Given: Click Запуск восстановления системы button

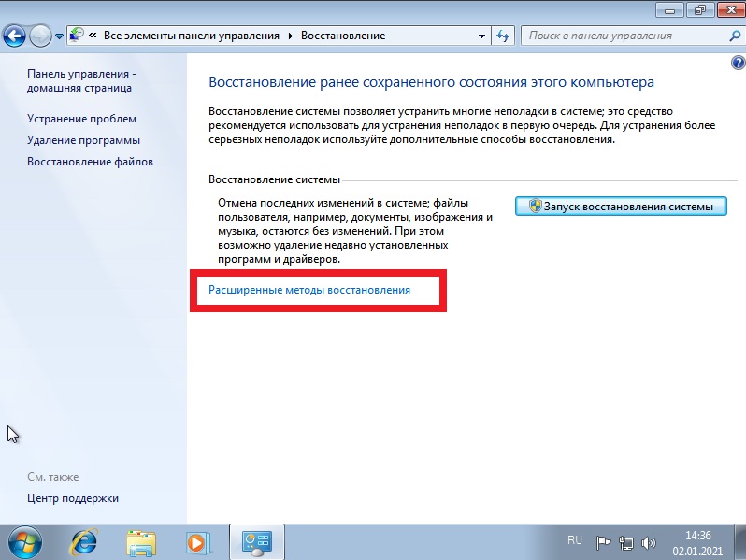Looking at the screenshot, I should [x=621, y=207].
